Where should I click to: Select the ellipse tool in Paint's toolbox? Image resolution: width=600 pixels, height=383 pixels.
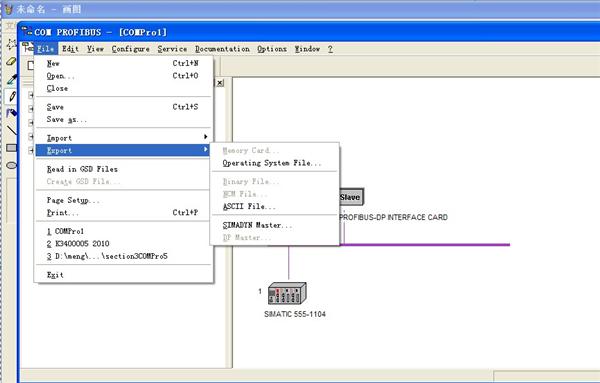click(x=11, y=165)
